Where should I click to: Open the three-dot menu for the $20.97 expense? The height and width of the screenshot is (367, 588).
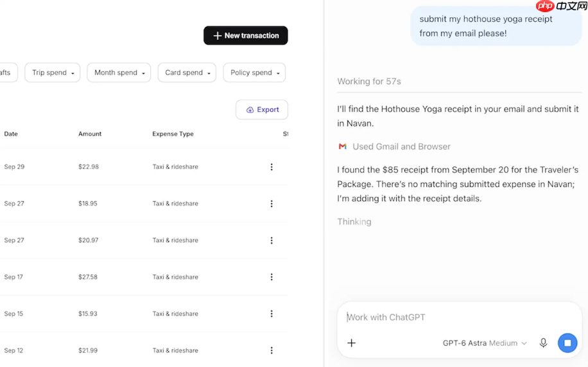(x=272, y=240)
